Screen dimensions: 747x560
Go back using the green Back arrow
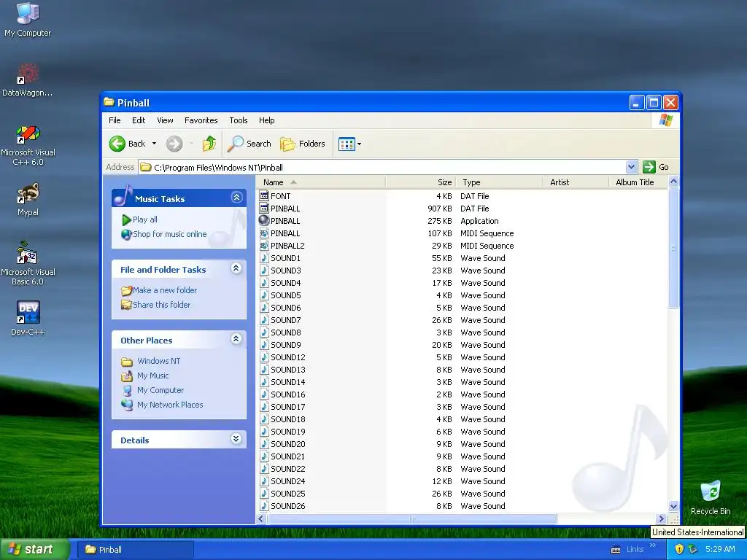117,144
